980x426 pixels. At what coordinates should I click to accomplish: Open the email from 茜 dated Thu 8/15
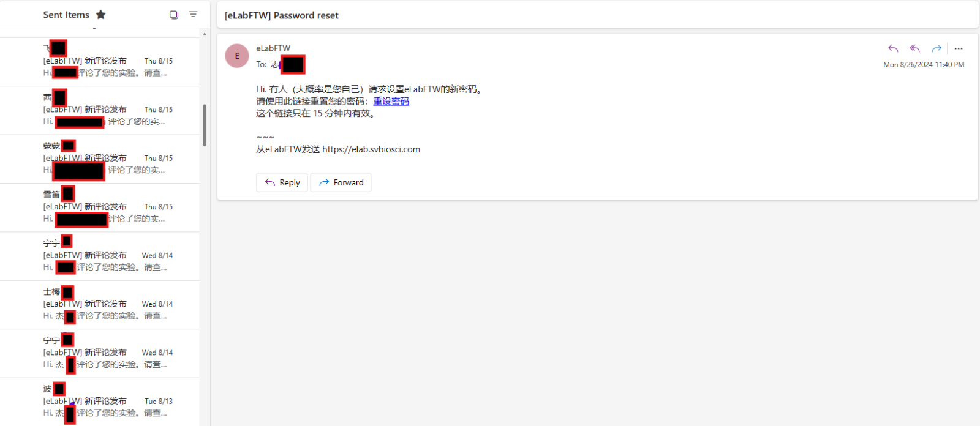point(100,110)
